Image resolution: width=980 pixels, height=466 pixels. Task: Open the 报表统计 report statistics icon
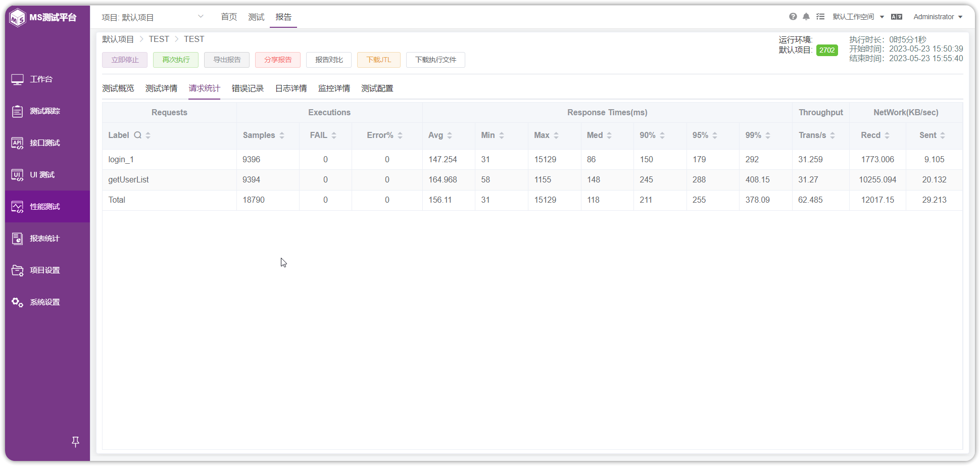click(x=17, y=239)
